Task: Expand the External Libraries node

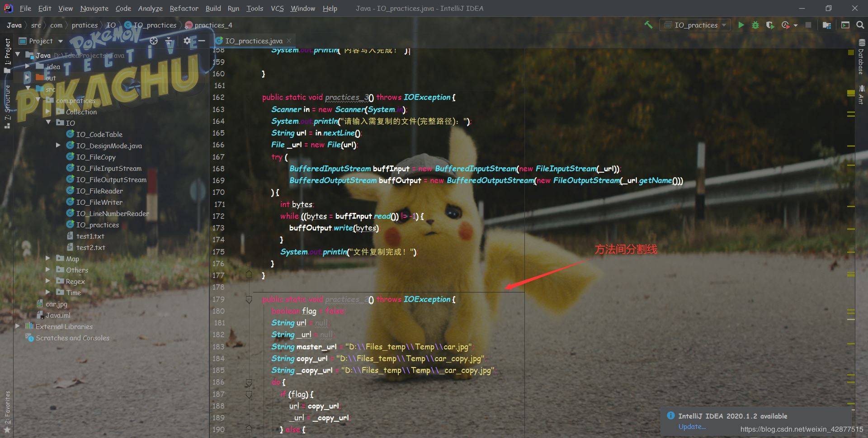Action: point(18,326)
